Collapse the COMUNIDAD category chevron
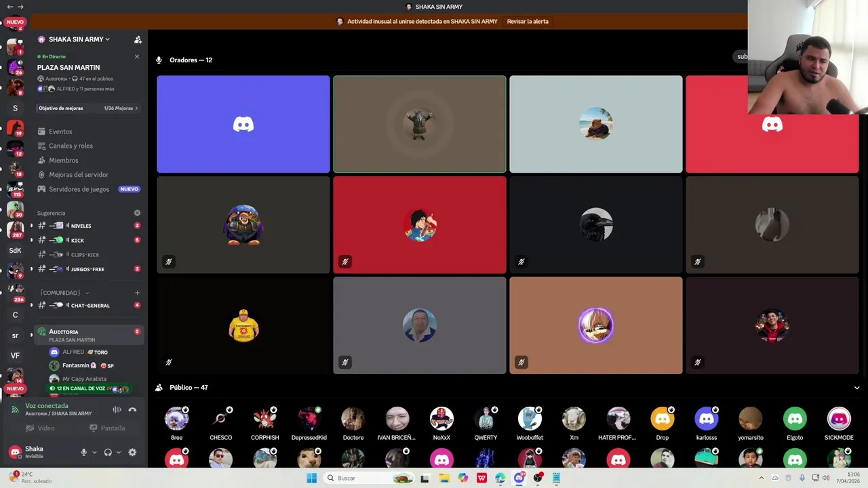Viewport: 868px width, 488px height. (87, 293)
